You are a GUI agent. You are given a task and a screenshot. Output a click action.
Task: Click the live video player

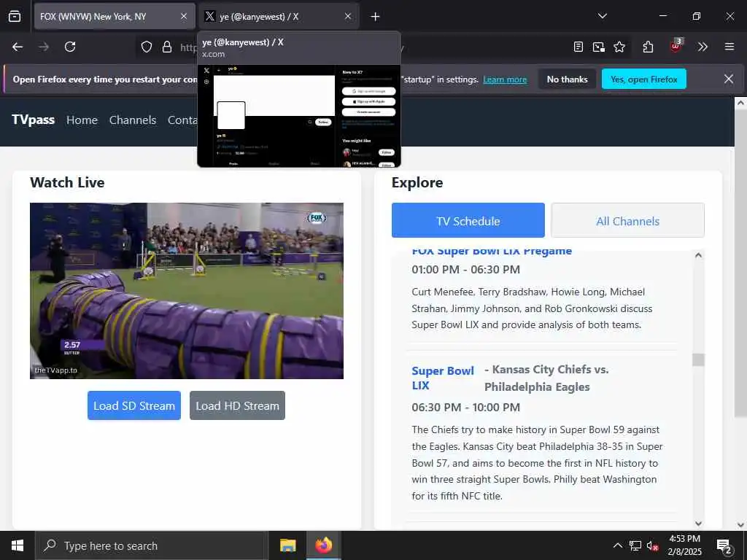(x=187, y=291)
